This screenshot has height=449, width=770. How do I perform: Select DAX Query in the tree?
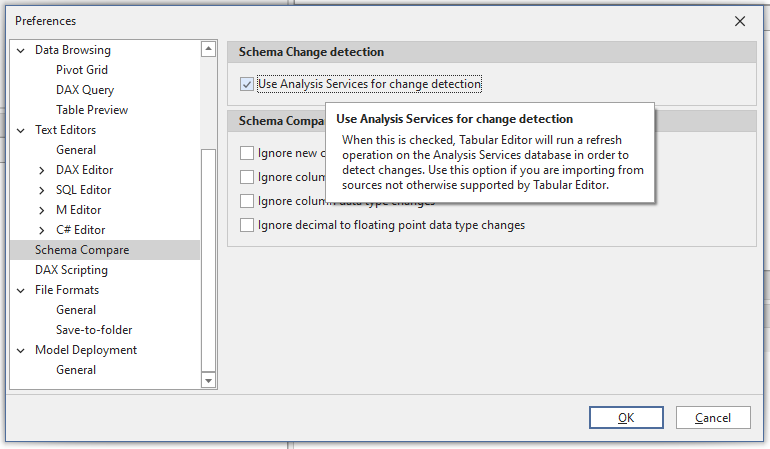85,90
